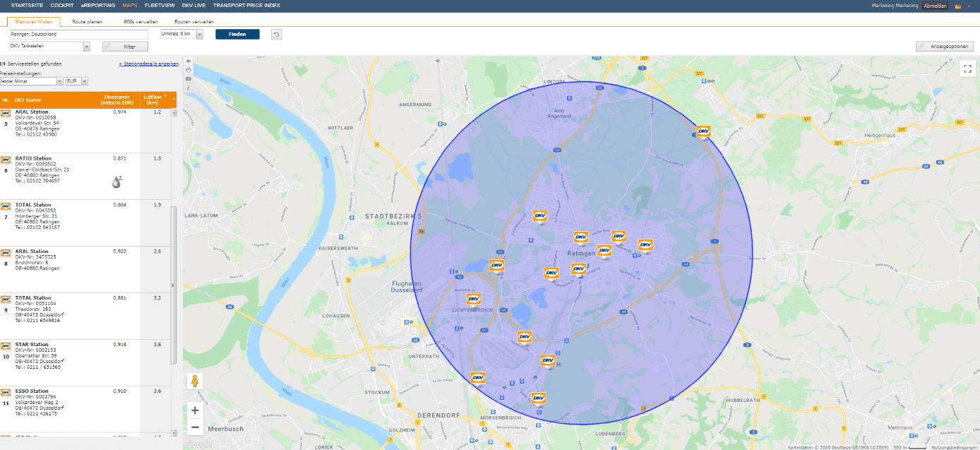Click the map fullscreen icon
Viewport: 980px width, 450px height.
click(x=967, y=69)
